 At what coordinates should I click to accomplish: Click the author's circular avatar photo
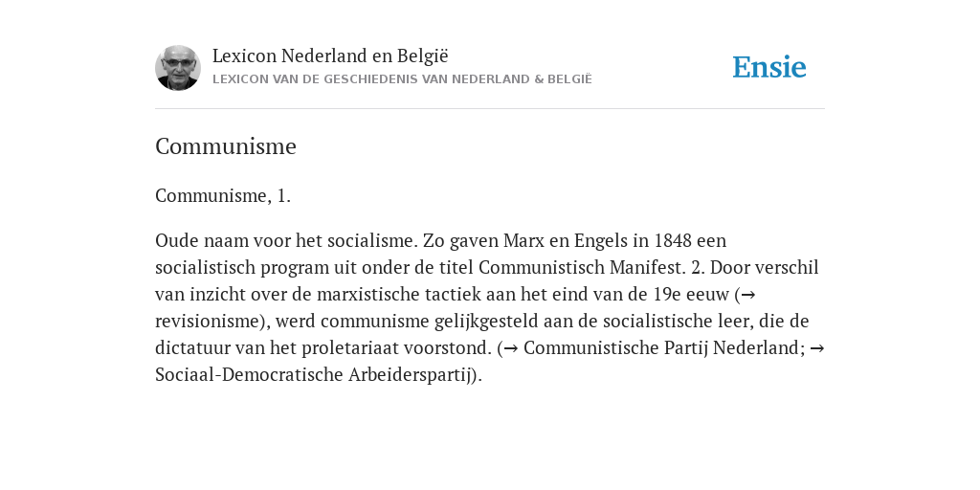177,68
